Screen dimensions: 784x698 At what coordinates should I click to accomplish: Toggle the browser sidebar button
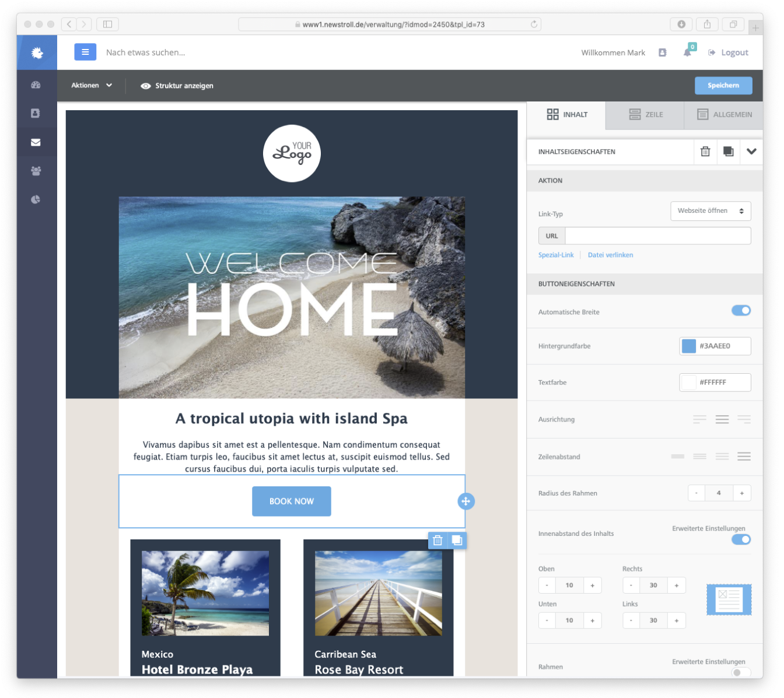tap(108, 24)
